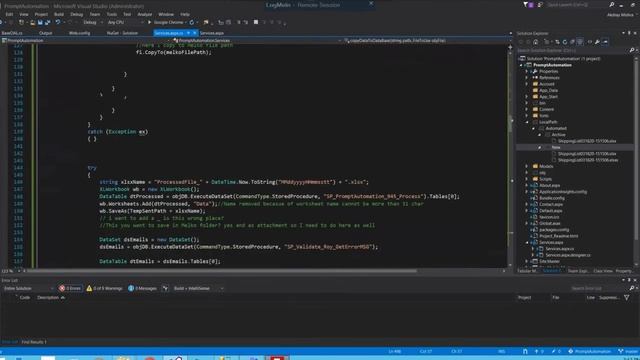Image resolution: width=640 pixels, height=360 pixels.
Task: Open the Project menu
Action: point(41,14)
